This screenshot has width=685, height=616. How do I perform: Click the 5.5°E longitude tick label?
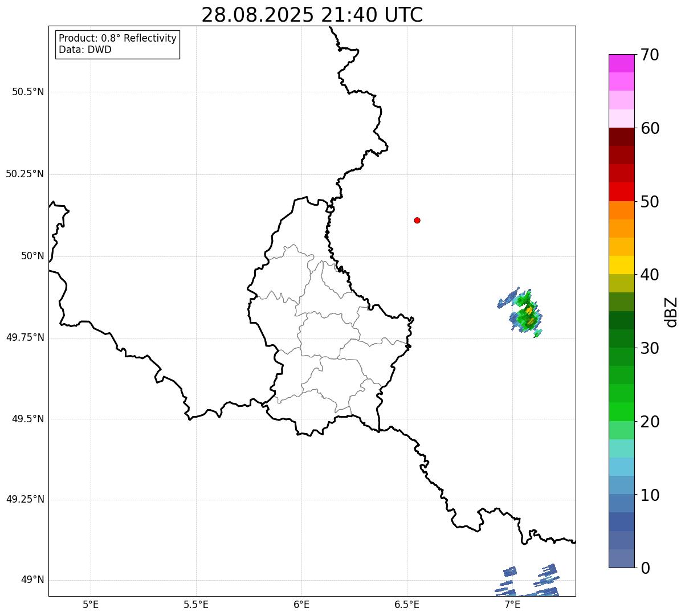point(196,604)
